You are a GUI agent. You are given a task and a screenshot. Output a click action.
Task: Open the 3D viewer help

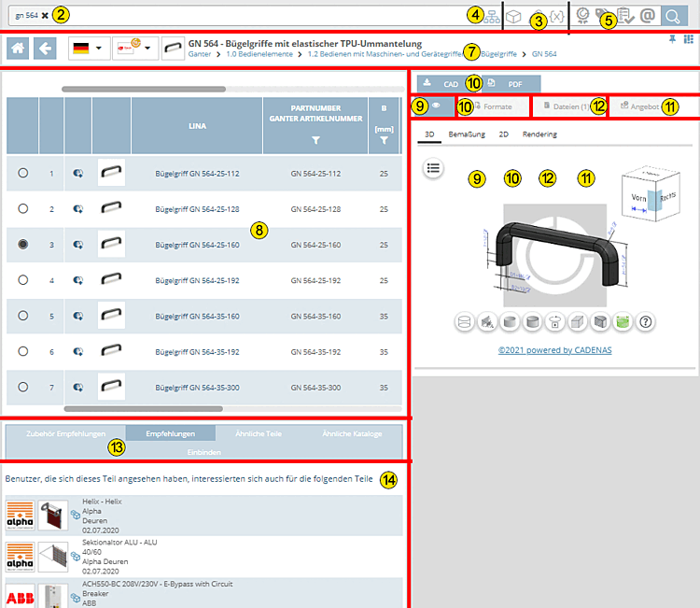click(646, 321)
